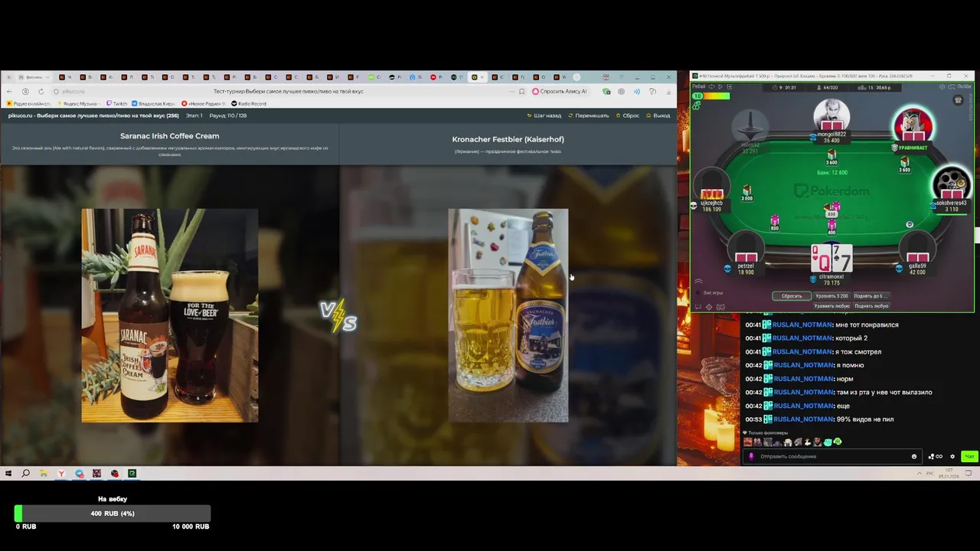Open poker table settings gear
Image resolution: width=980 pixels, height=551 pixels.
pos(942,86)
